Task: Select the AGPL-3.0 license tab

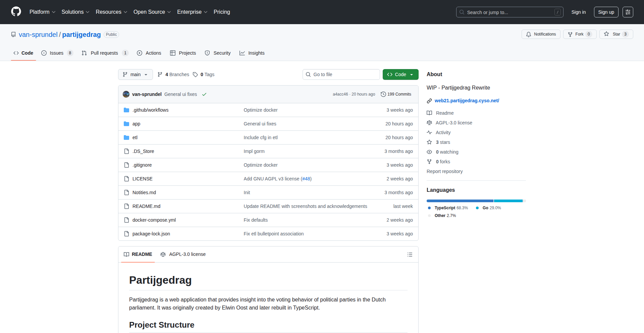Action: point(183,254)
